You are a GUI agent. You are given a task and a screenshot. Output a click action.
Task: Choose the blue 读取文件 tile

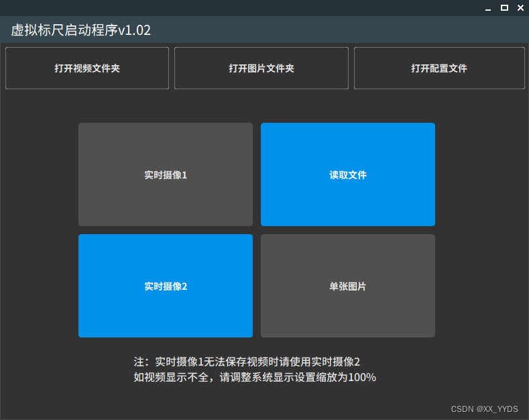coord(348,174)
